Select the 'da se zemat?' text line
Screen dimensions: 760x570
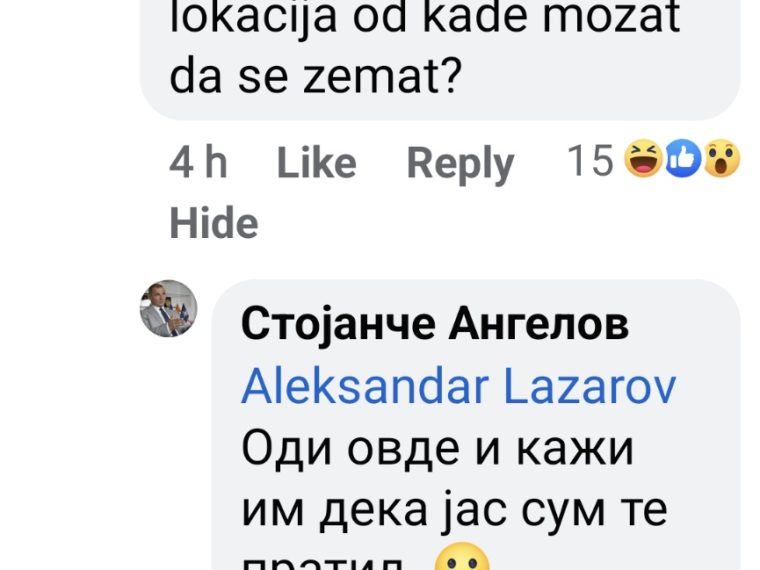pos(315,77)
